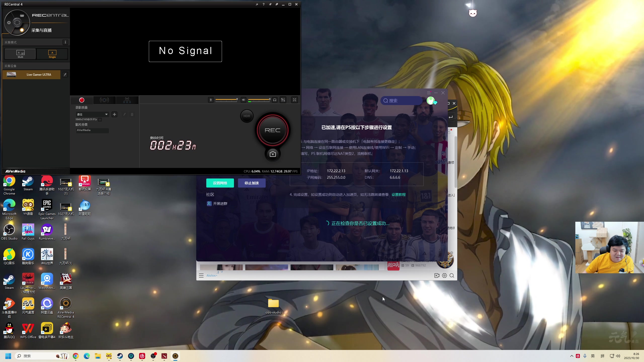Mute the microphone in RECentral

pos(211,100)
